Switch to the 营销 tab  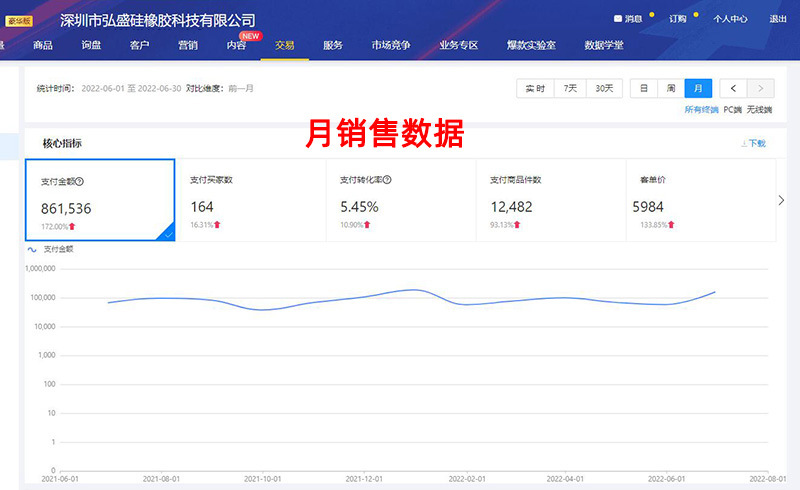pyautogui.click(x=188, y=45)
